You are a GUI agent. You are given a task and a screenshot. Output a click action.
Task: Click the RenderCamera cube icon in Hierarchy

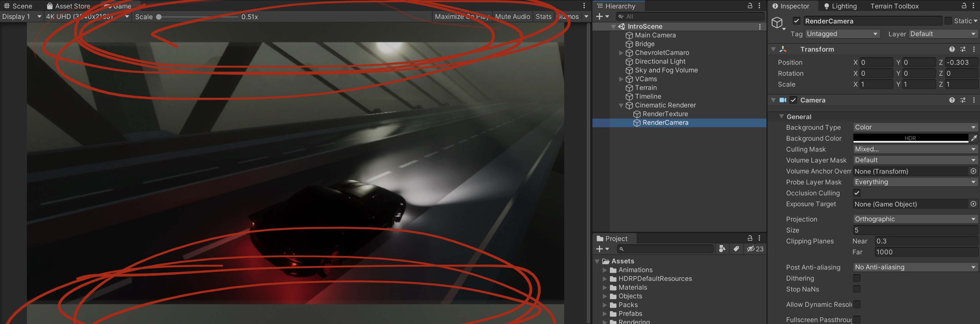[x=637, y=123]
